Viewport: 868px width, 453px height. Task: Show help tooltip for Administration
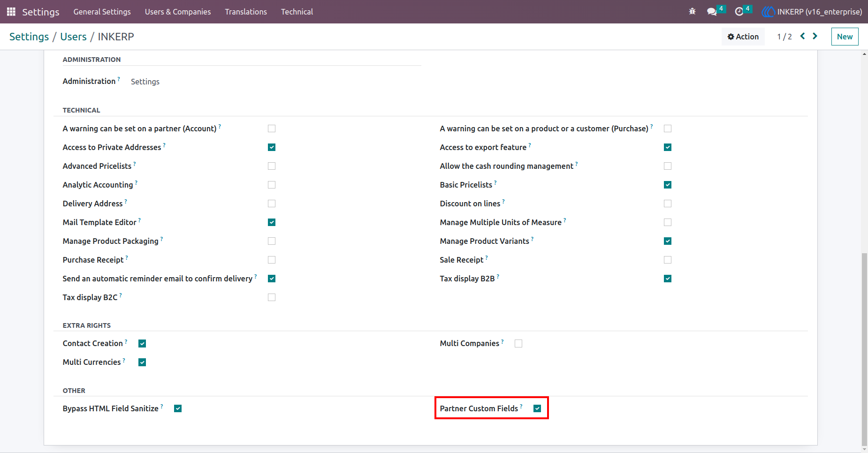coord(119,79)
